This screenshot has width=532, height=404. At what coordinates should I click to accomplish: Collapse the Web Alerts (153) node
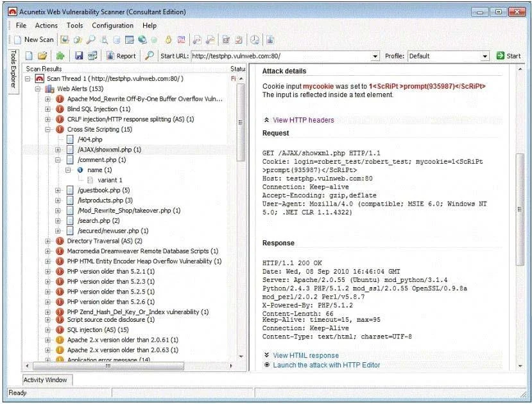(x=38, y=89)
